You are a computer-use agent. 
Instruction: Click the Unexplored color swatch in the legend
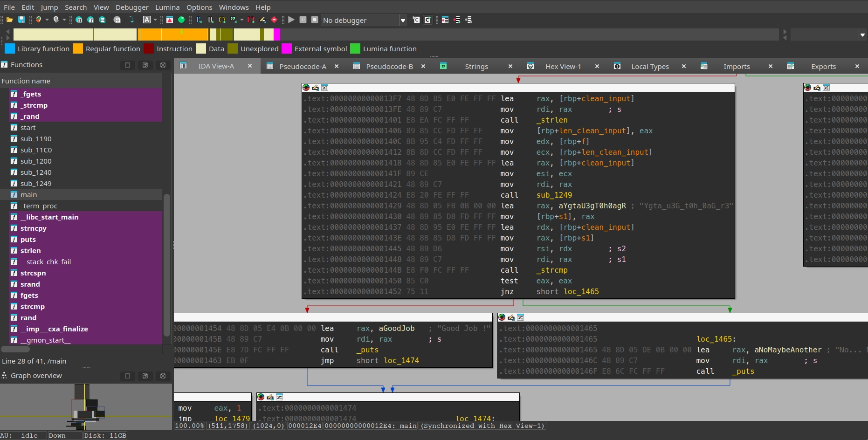click(x=233, y=48)
